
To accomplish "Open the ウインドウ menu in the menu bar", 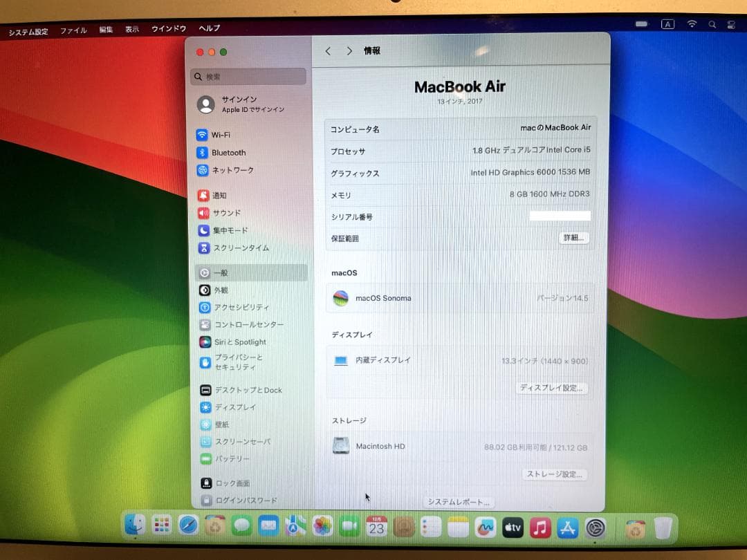I will [x=170, y=29].
